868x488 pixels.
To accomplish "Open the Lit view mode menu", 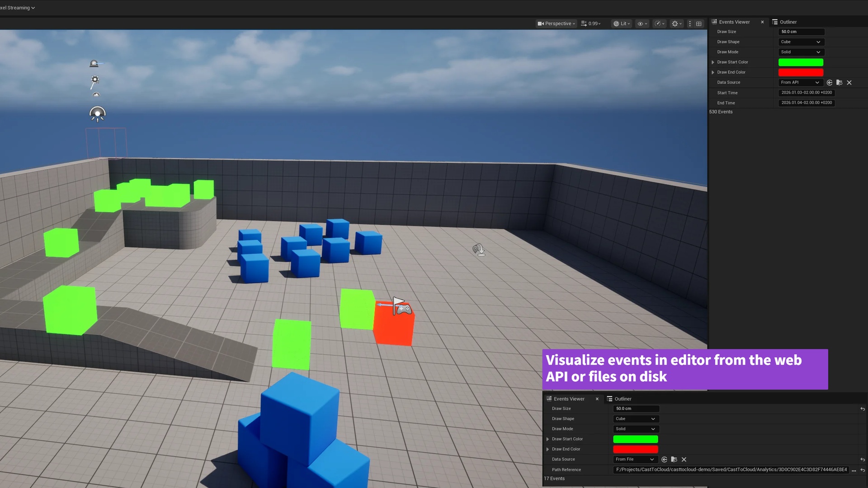I will pyautogui.click(x=622, y=23).
